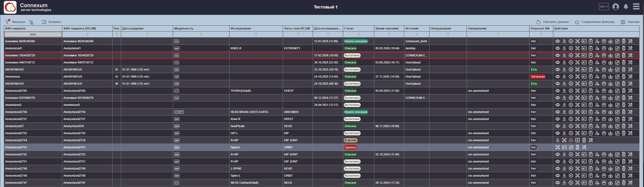Delete the Anonymized2758 row with trash icon
644x187 pixels.
pyautogui.click(x=623, y=112)
